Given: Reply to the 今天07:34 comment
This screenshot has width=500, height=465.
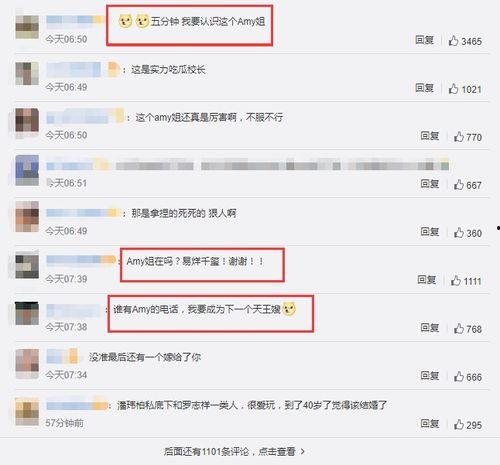Looking at the screenshot, I should pos(430,376).
